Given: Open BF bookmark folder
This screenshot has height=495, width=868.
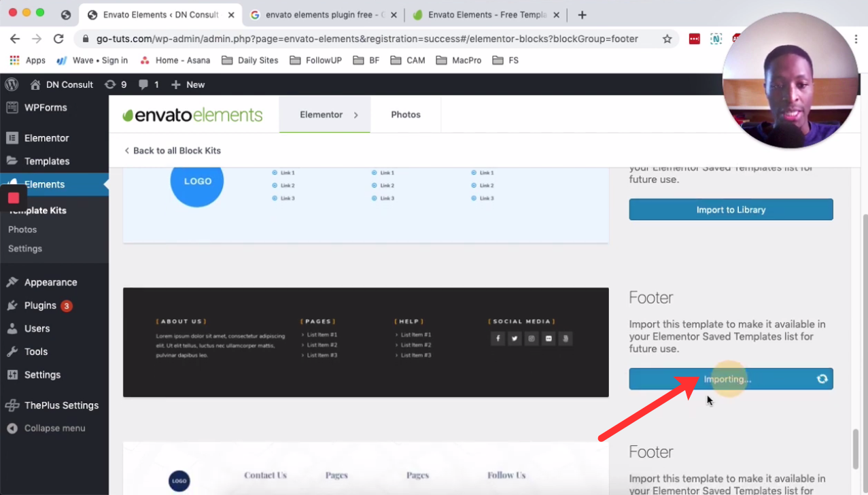Looking at the screenshot, I should coord(366,60).
